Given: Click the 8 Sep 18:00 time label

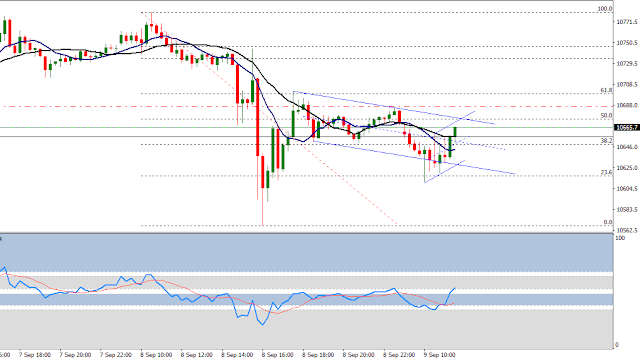Looking at the screenshot, I should 318,355.
